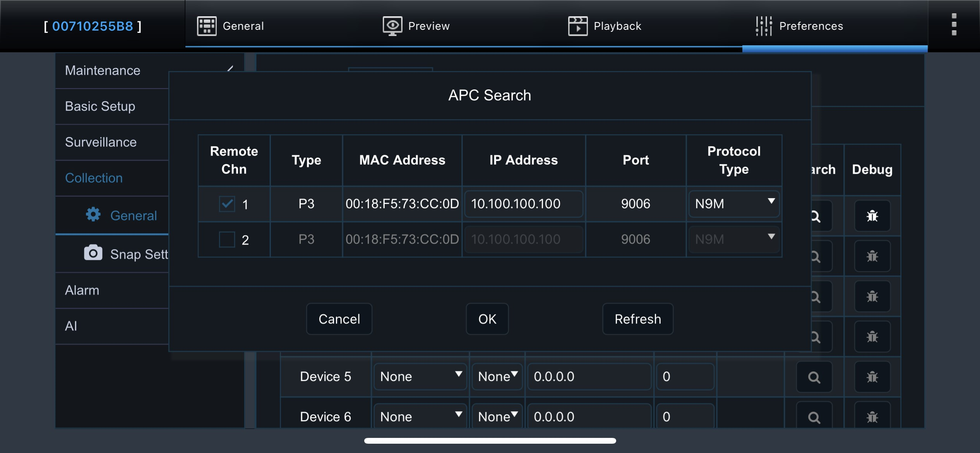Viewport: 980px width, 453px height.
Task: Click the debug bug icon for Device 6
Action: [872, 417]
